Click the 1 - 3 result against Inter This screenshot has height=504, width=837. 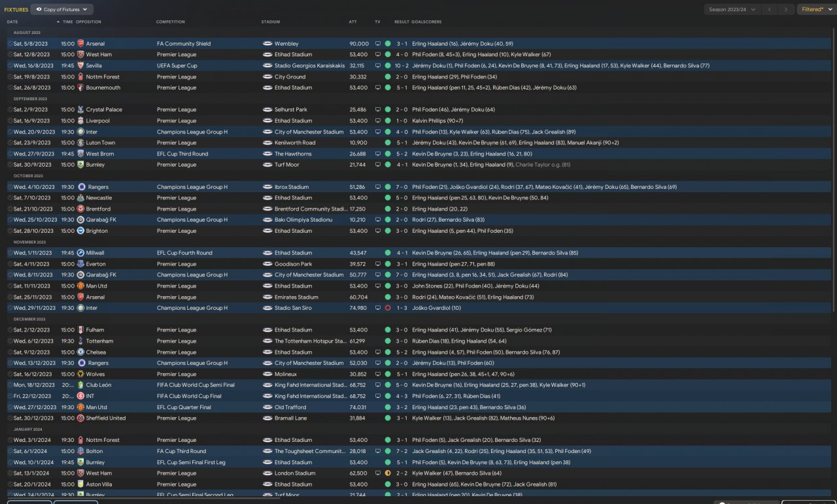402,308
